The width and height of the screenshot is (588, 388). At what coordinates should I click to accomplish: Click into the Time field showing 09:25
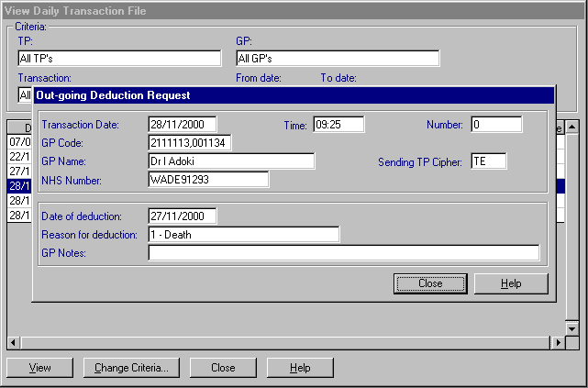pos(338,125)
